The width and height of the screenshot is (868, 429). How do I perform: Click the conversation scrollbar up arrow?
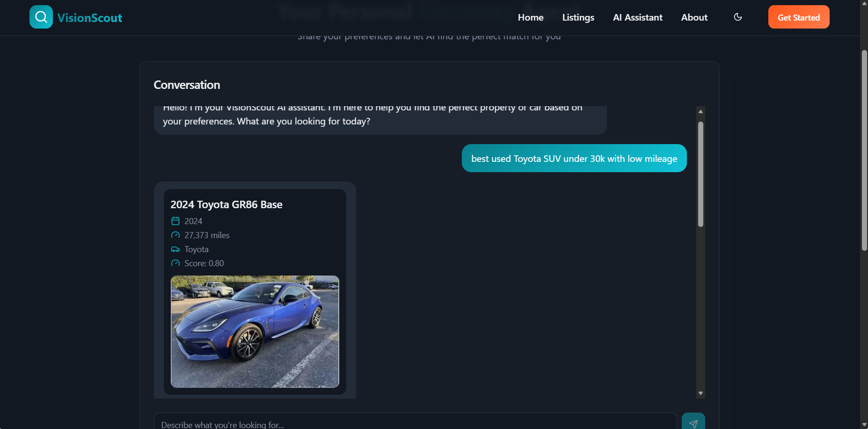700,111
